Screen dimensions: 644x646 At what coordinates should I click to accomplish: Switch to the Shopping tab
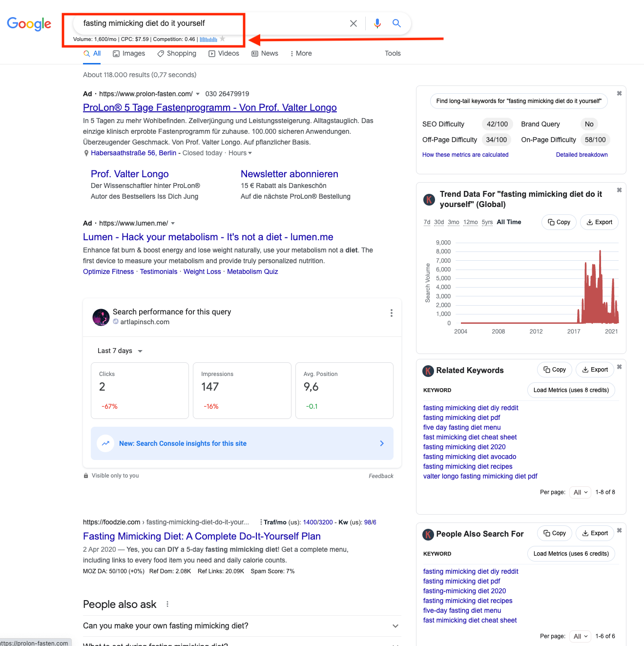(177, 54)
